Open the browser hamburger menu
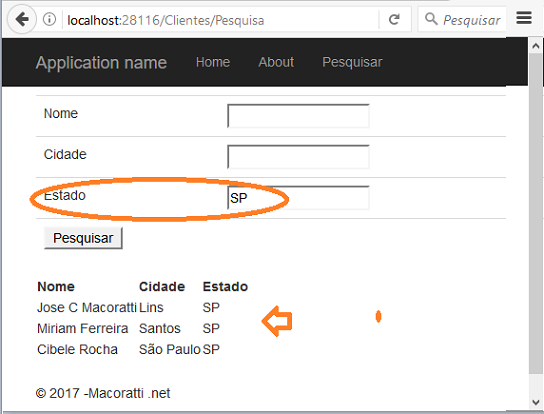 [524, 18]
